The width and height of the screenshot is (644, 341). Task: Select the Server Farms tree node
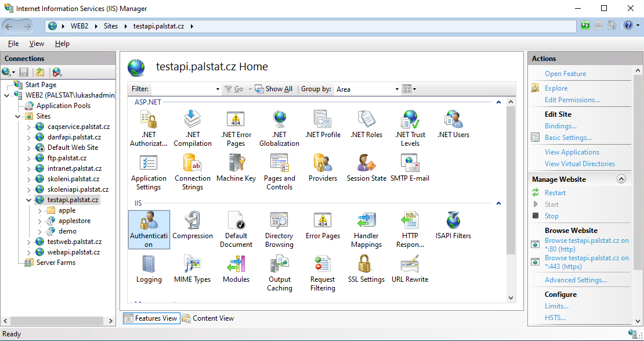56,263
